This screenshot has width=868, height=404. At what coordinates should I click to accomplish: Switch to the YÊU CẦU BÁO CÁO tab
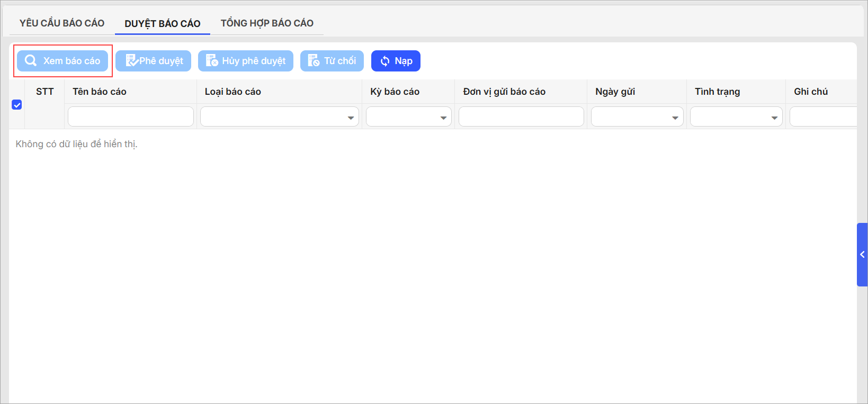tap(62, 23)
